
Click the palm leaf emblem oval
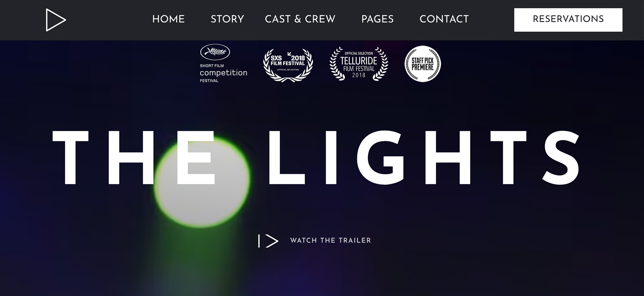(x=215, y=52)
